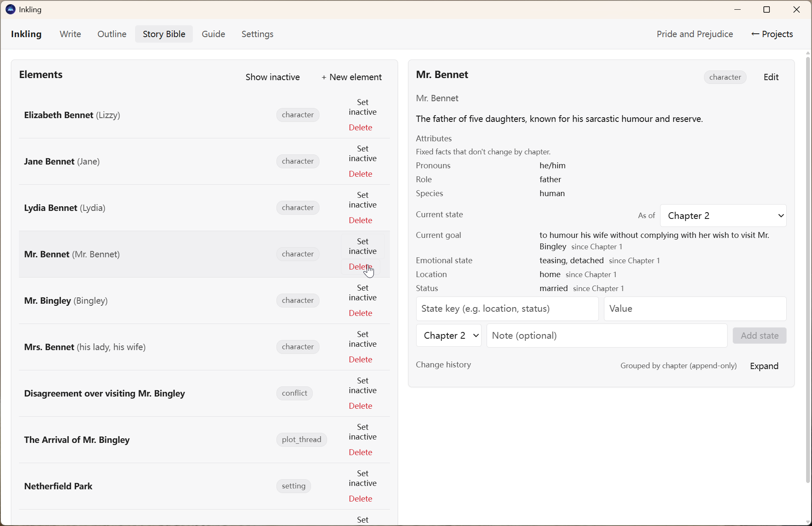This screenshot has height=526, width=812.
Task: Set Lydia Bennet inactive
Action: (x=363, y=200)
